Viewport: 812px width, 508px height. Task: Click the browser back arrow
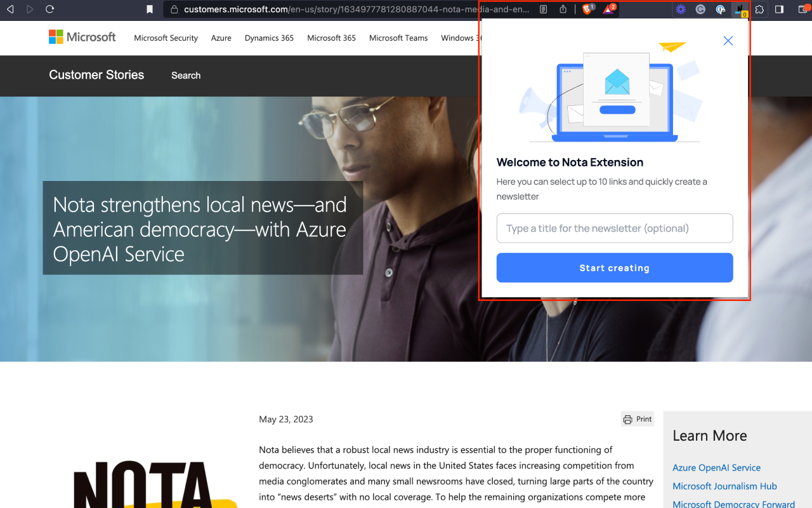(10, 10)
